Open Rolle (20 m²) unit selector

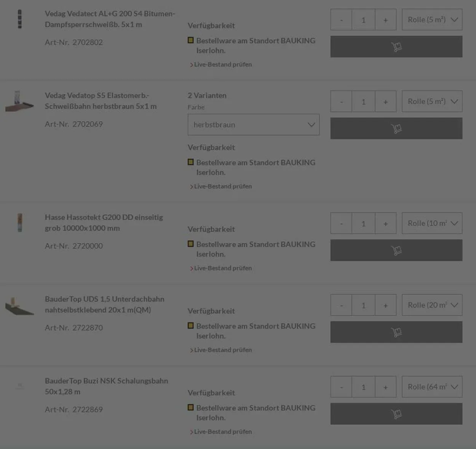(432, 305)
